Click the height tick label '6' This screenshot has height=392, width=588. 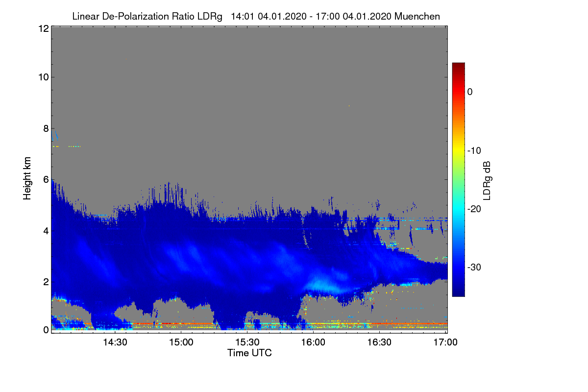pos(45,179)
